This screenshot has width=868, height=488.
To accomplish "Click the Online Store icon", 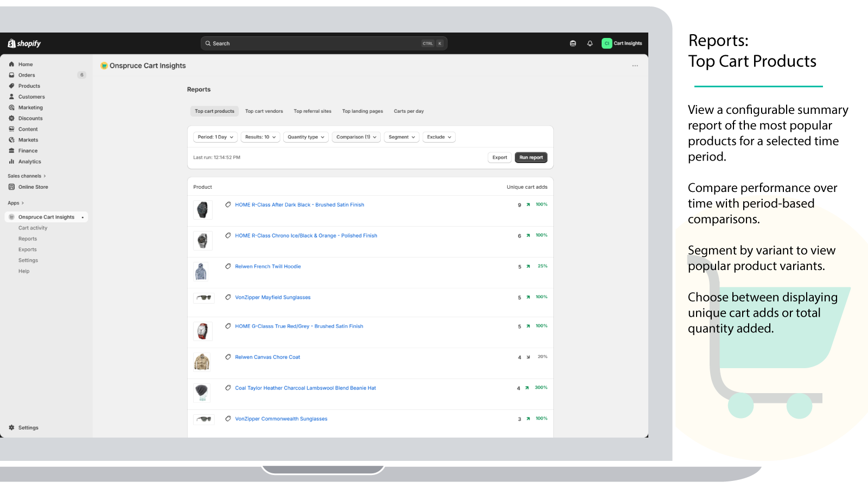I will coord(11,187).
